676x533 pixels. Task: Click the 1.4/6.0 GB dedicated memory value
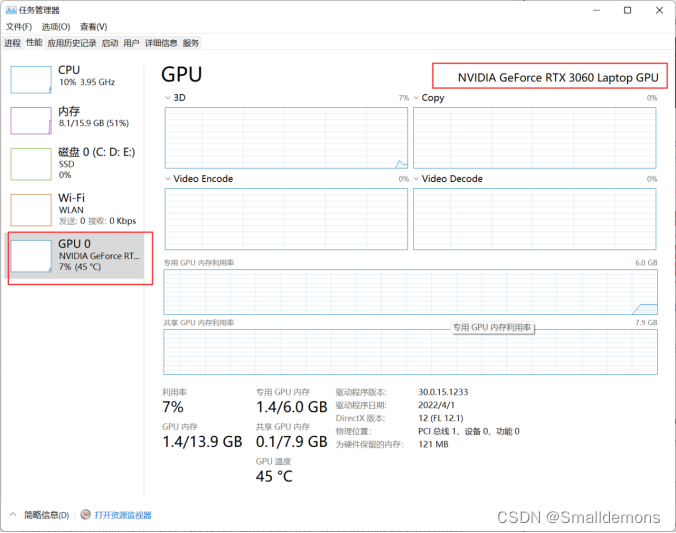coord(292,407)
